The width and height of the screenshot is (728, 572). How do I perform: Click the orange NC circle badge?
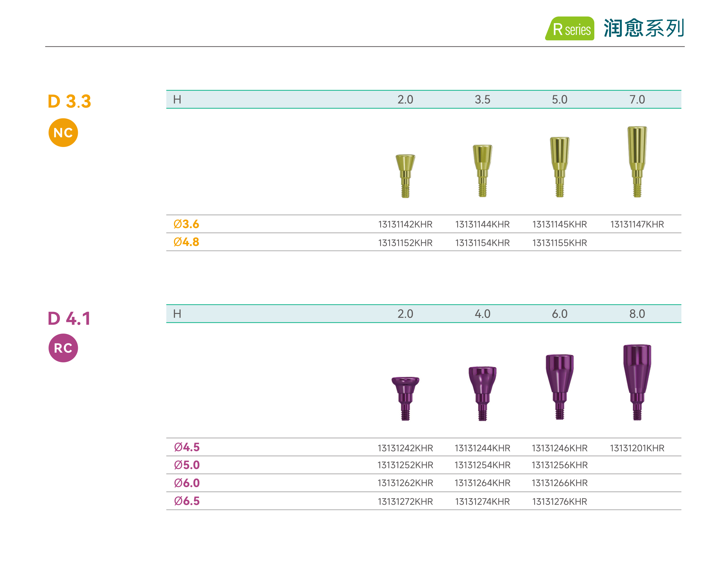(x=63, y=133)
